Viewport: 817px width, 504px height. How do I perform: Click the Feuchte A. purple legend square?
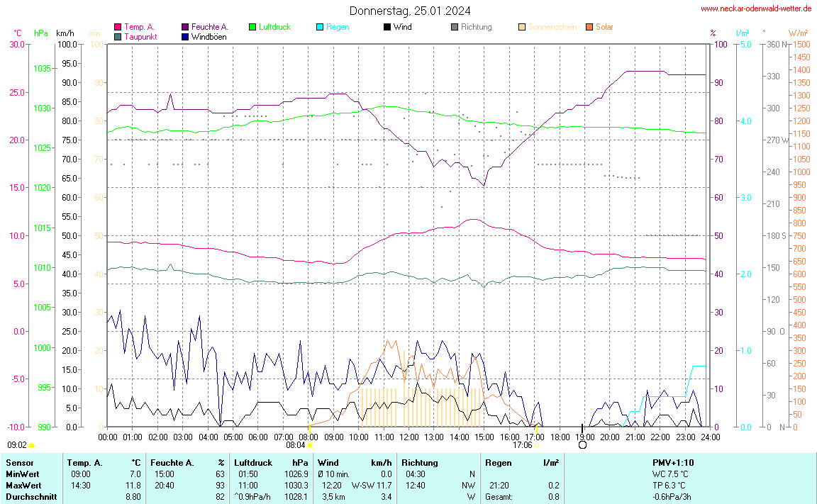click(x=185, y=27)
